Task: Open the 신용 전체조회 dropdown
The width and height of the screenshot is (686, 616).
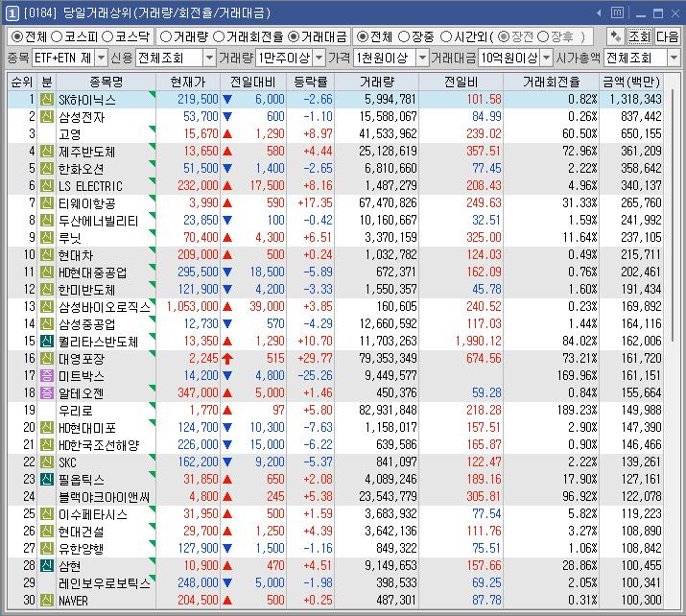Action: coord(210,58)
